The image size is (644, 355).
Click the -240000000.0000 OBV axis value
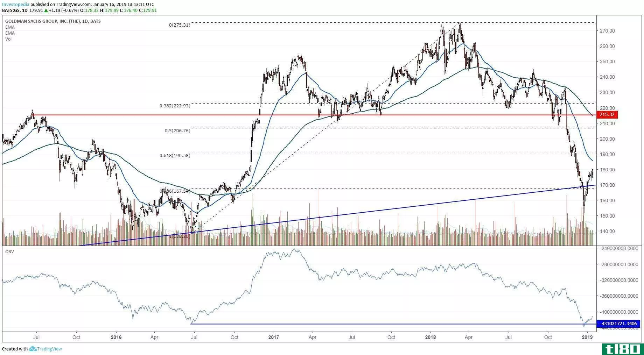point(619,248)
